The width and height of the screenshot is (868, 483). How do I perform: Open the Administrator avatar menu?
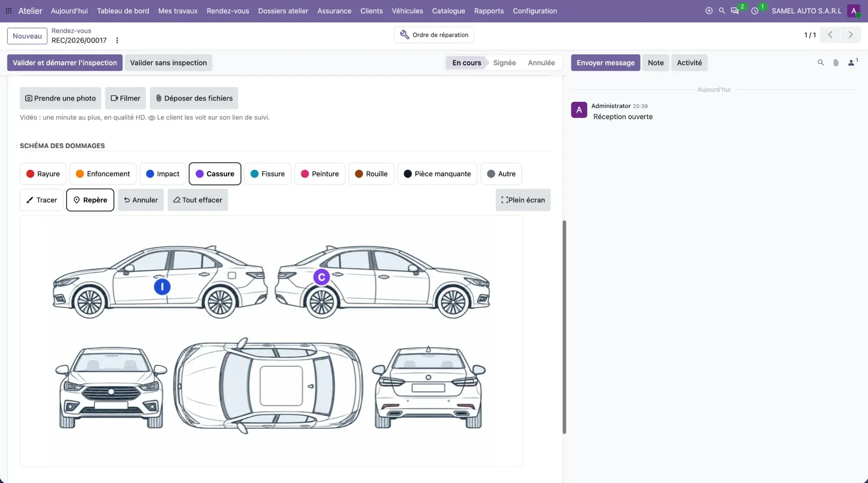(x=854, y=11)
